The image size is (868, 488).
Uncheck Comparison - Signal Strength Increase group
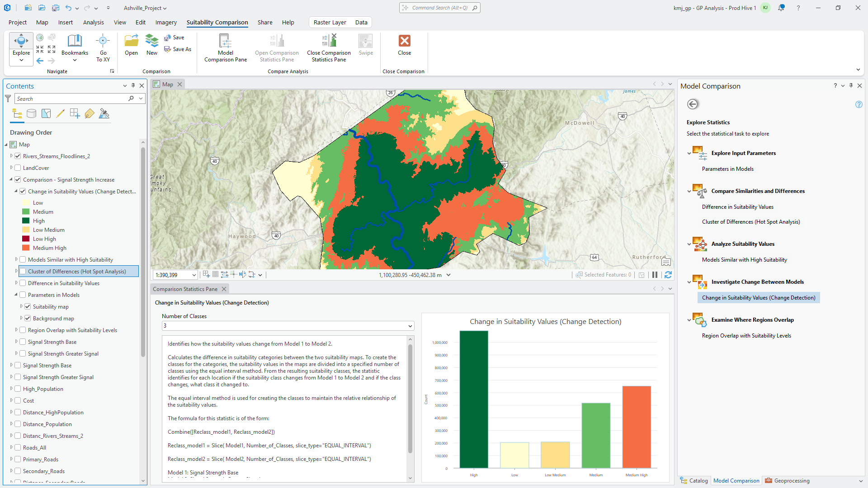click(18, 180)
